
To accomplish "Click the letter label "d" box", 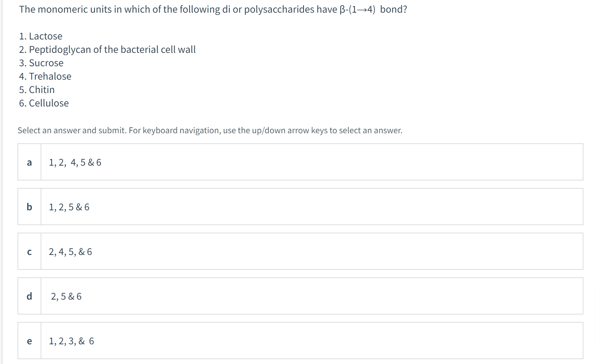I will (29, 297).
